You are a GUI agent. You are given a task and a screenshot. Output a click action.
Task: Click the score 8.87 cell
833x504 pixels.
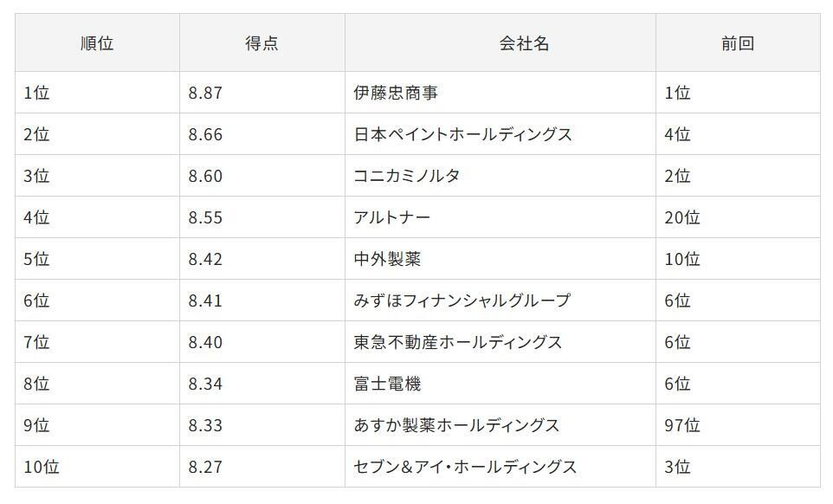[x=205, y=93]
